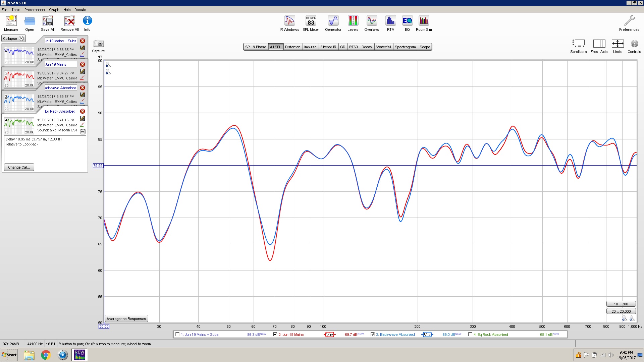644x362 pixels.
Task: Capture the graph as image
Action: (99, 46)
